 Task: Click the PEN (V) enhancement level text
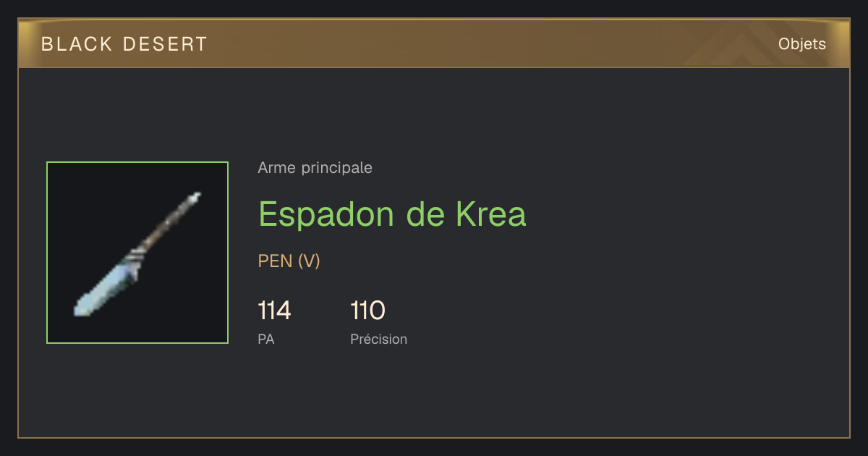point(289,261)
